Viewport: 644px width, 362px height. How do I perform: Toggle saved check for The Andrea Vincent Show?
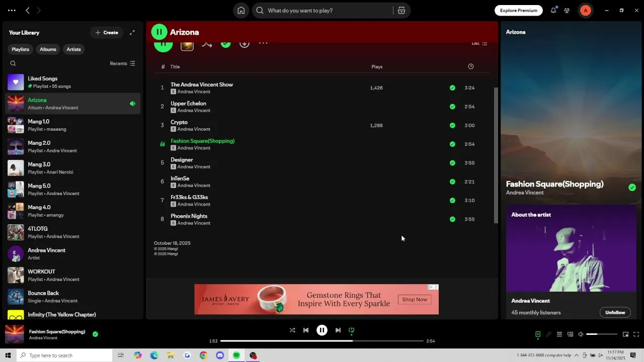coord(452,88)
